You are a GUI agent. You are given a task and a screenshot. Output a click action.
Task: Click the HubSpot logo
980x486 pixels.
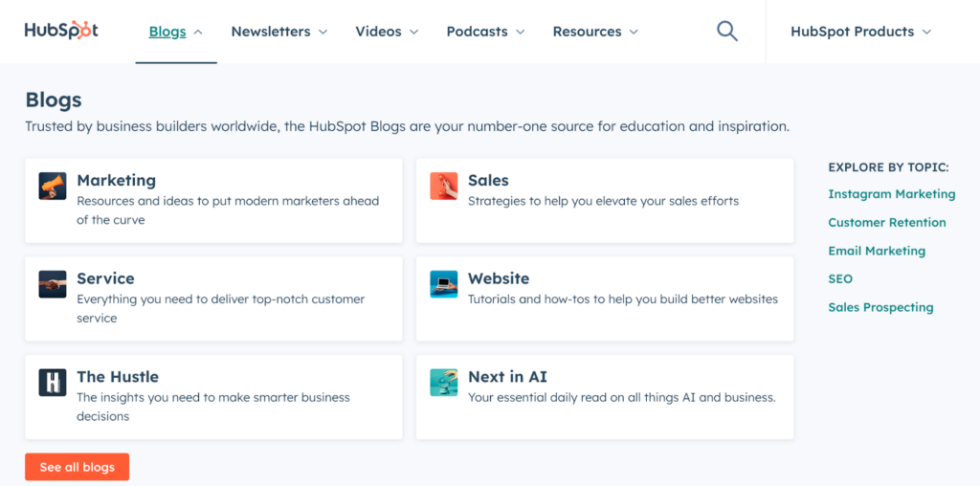61,31
